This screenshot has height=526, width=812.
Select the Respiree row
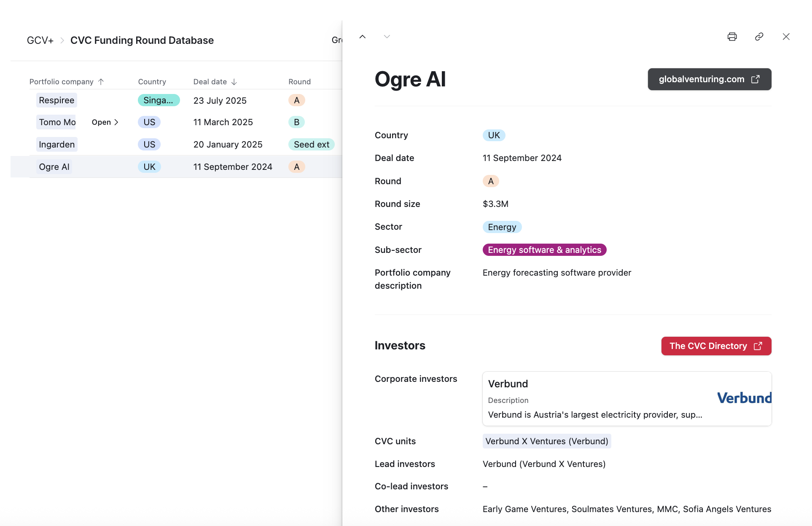[56, 100]
